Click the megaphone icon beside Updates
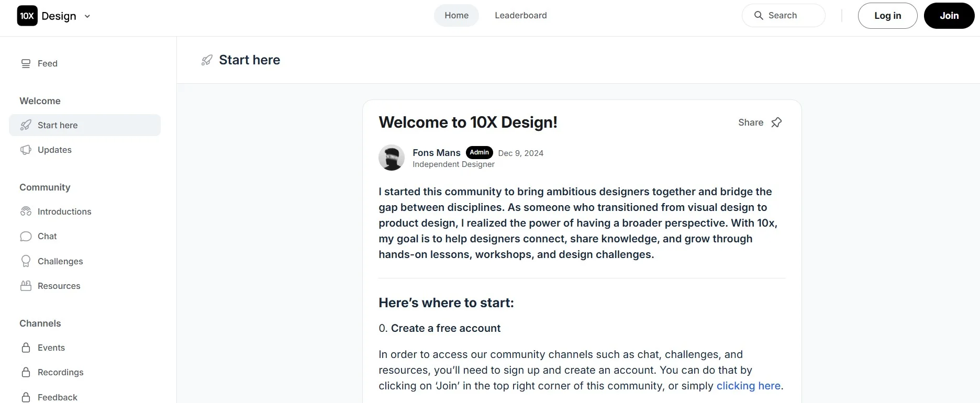 coord(26,150)
